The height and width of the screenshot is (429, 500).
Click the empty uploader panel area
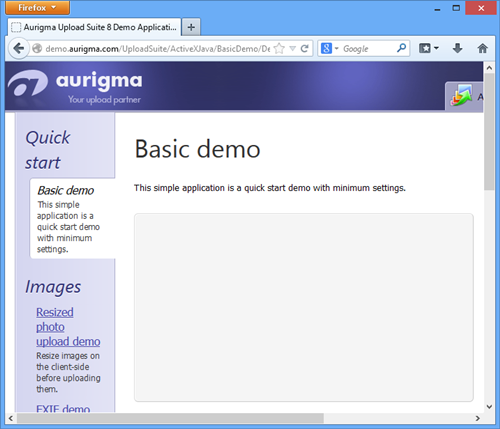[x=304, y=307]
